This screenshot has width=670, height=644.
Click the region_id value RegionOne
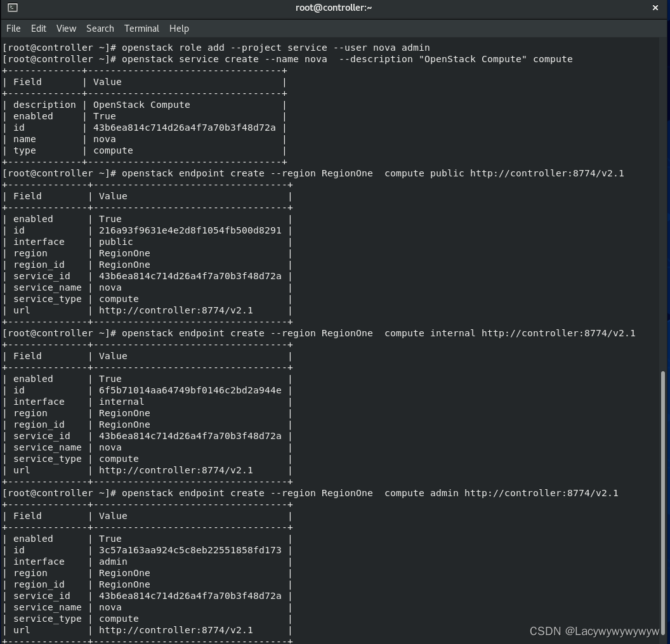click(x=124, y=265)
